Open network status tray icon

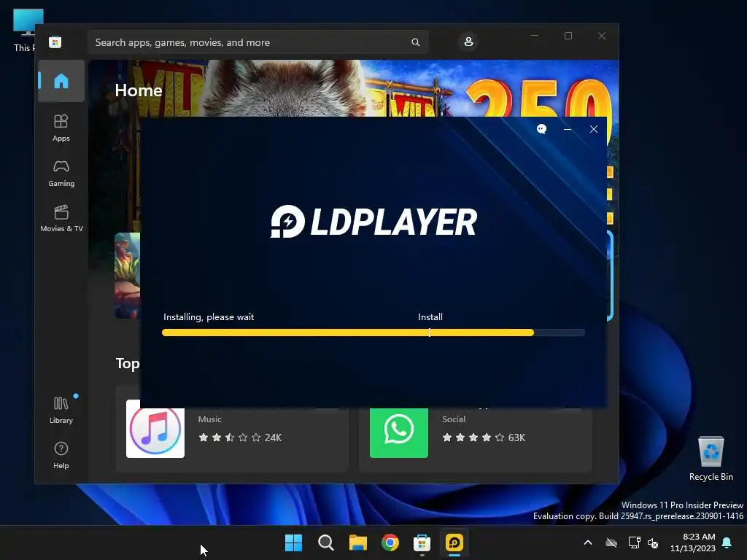(634, 542)
